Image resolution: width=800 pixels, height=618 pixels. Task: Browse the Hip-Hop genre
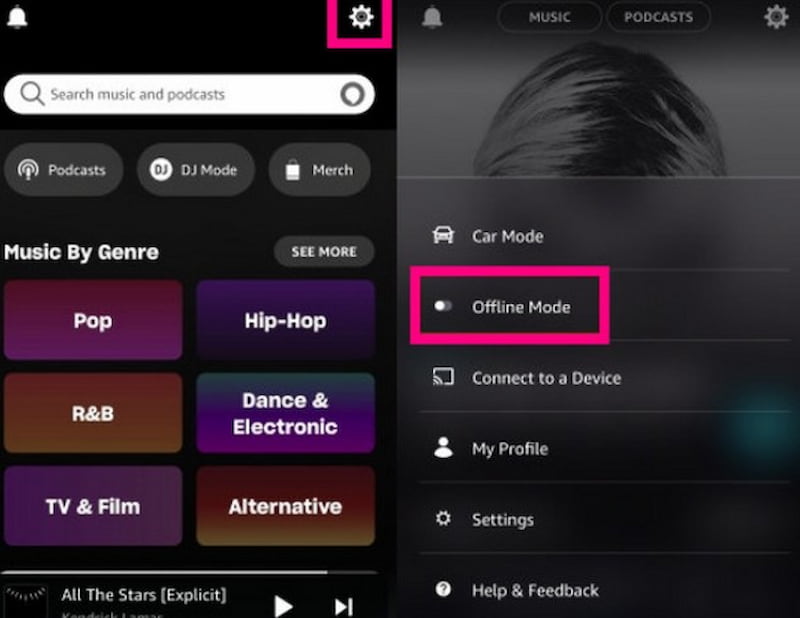[286, 320]
